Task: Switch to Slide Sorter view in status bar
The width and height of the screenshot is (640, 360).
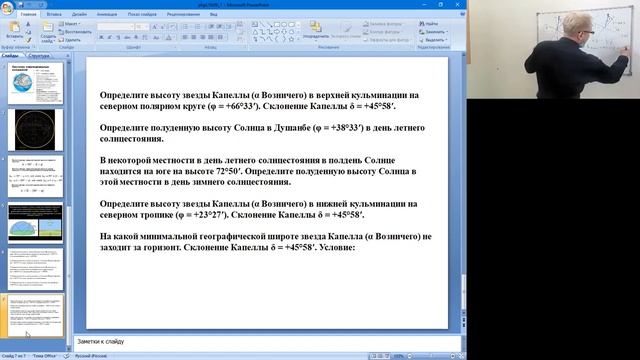Action: click(380, 356)
